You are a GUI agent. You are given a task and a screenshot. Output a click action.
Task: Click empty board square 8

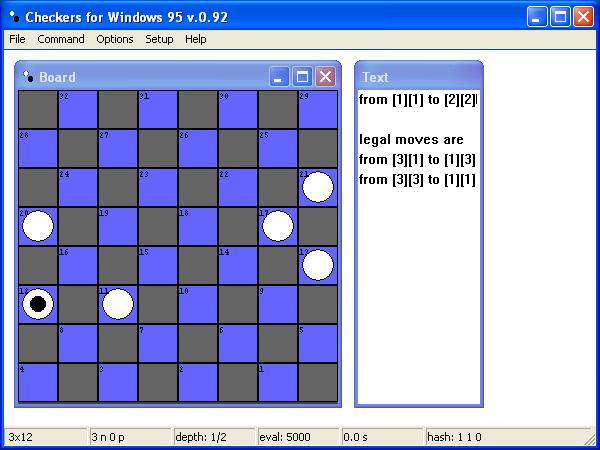[x=78, y=344]
